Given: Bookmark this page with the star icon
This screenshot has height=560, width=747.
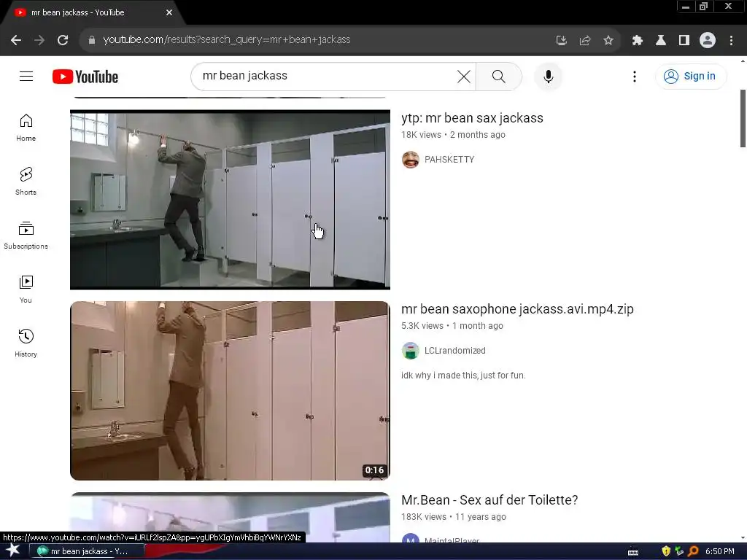Looking at the screenshot, I should point(608,40).
